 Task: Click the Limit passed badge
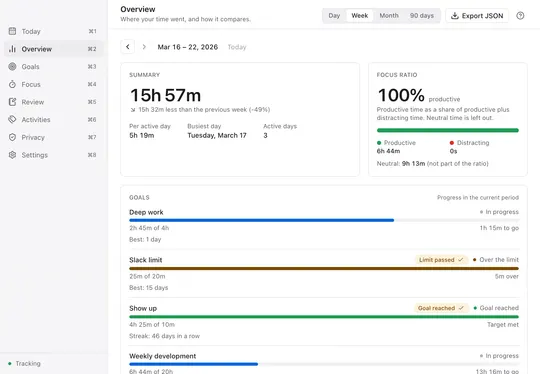[441, 260]
